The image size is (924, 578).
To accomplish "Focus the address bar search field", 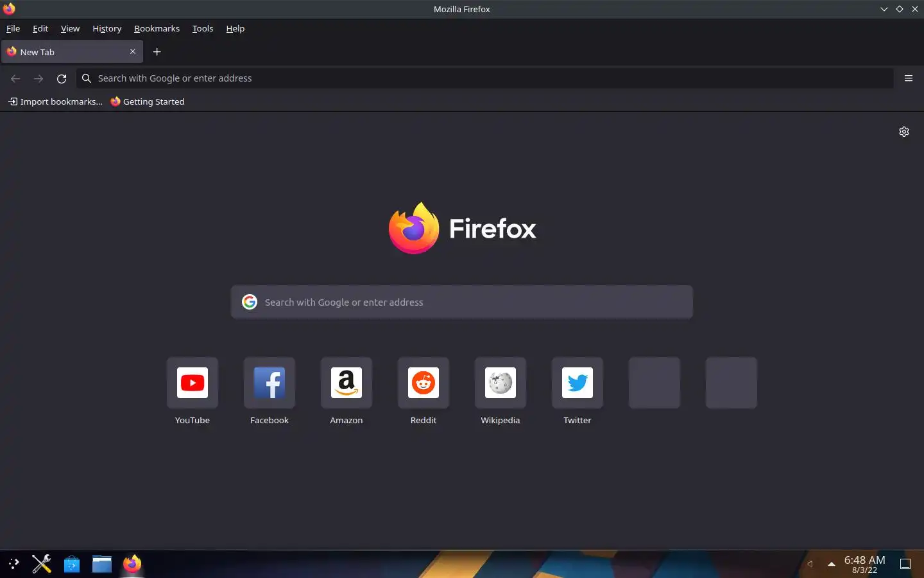I will click(x=485, y=78).
